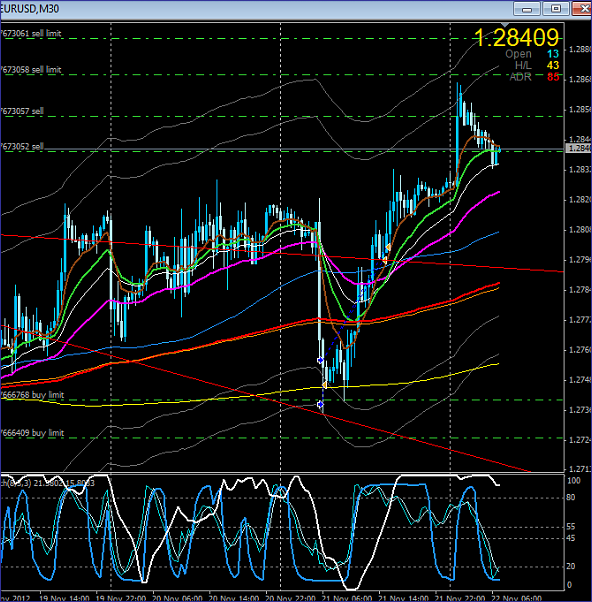This screenshot has width=592, height=602.
Task: Click the stochastic indicator label in subwindow
Action: pyautogui.click(x=47, y=483)
